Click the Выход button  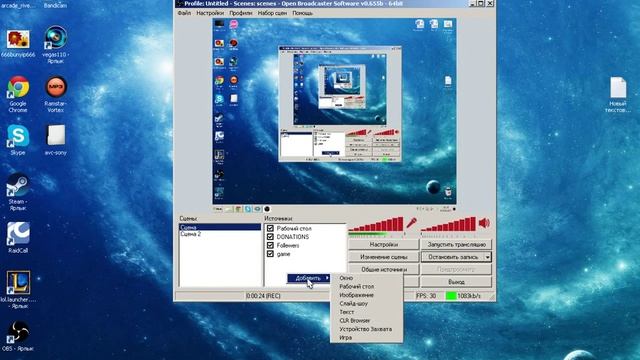456,282
